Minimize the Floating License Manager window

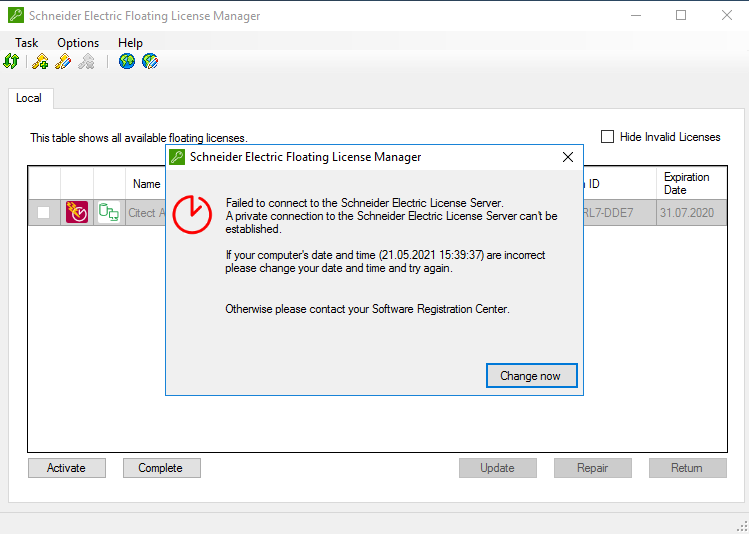tap(636, 15)
